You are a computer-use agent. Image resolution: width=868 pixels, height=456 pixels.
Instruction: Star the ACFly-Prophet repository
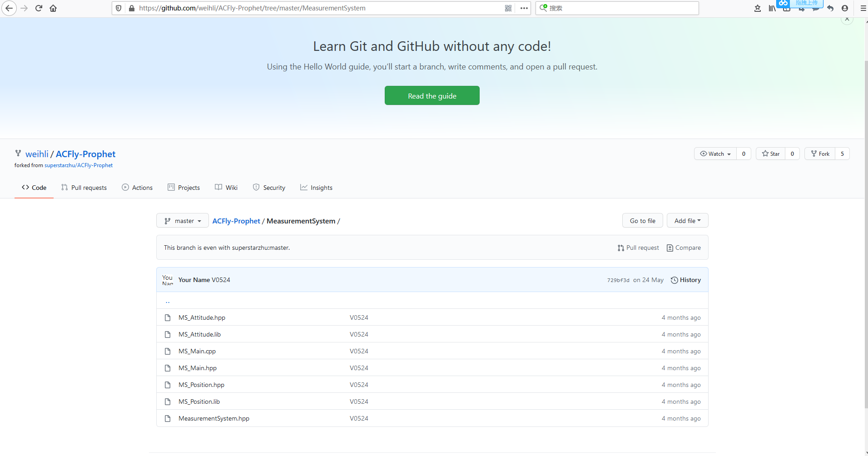tap(771, 154)
